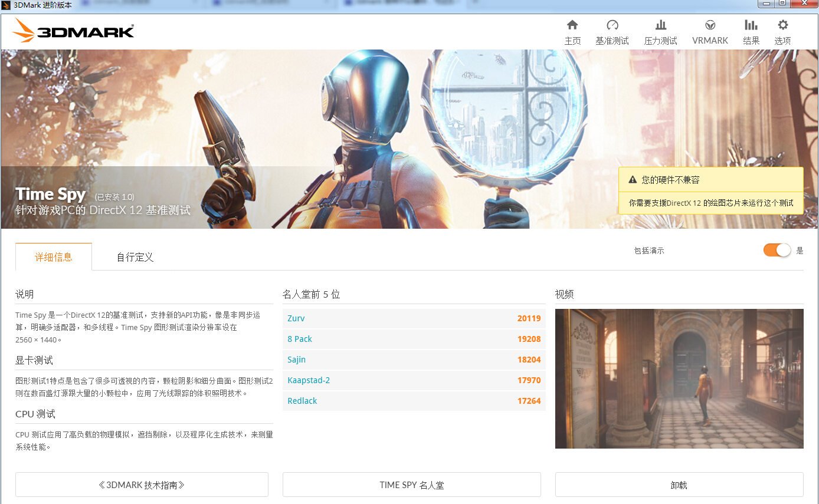The height and width of the screenshot is (504, 819).
Task: Open 压力测试 stress test icon
Action: (660, 25)
